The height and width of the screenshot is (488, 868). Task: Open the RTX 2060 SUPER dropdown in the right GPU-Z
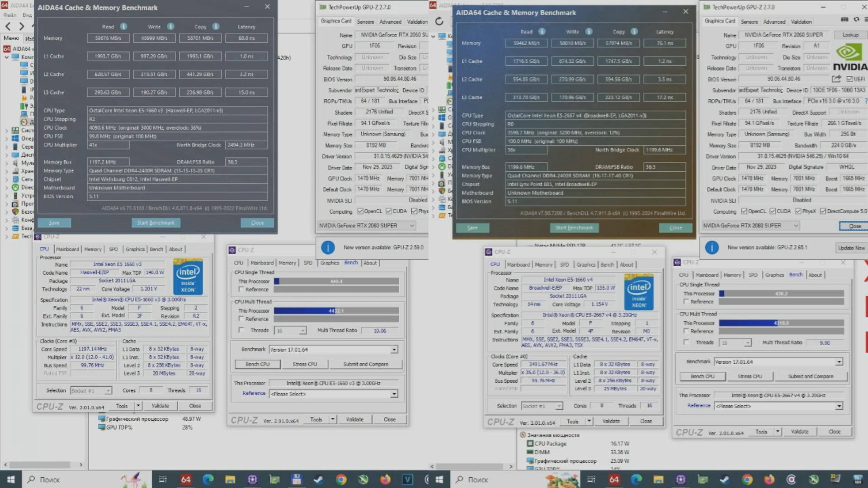click(x=796, y=225)
